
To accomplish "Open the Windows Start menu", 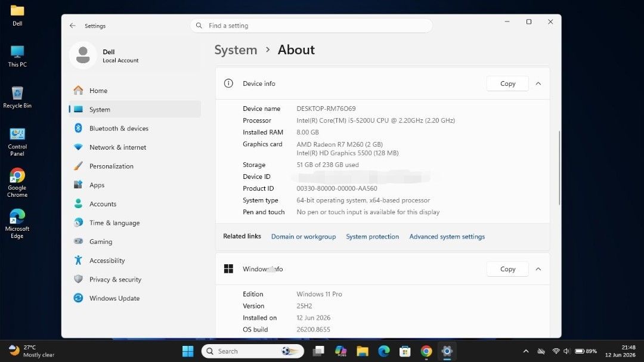I will 188,351.
